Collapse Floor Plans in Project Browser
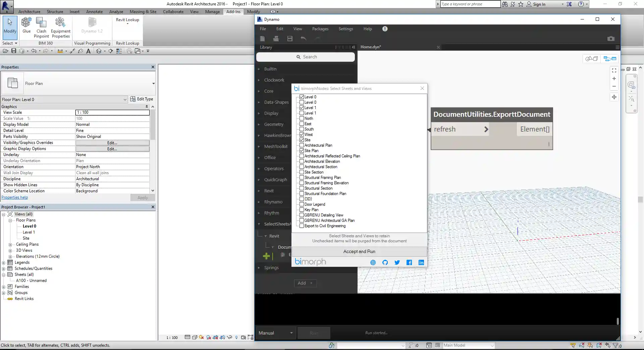 [x=10, y=220]
